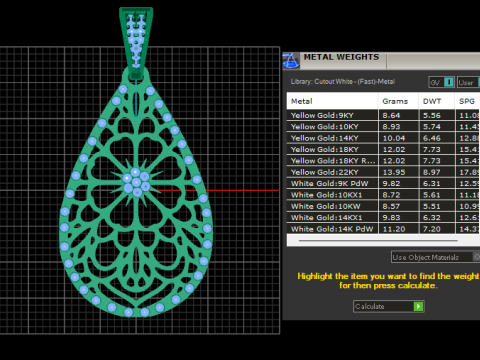Screen dimensions: 480x360
Task: Click the 8.72 grams value
Action: pyautogui.click(x=391, y=195)
